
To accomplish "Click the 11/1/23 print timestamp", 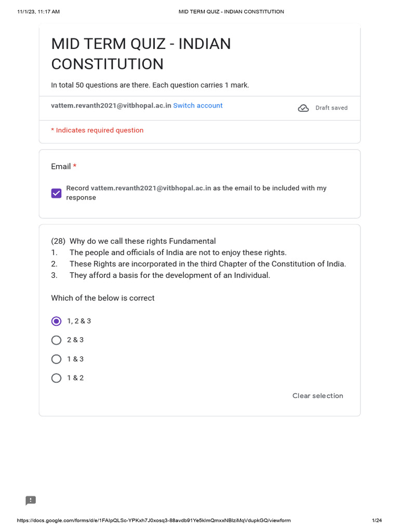I will click(x=38, y=11).
